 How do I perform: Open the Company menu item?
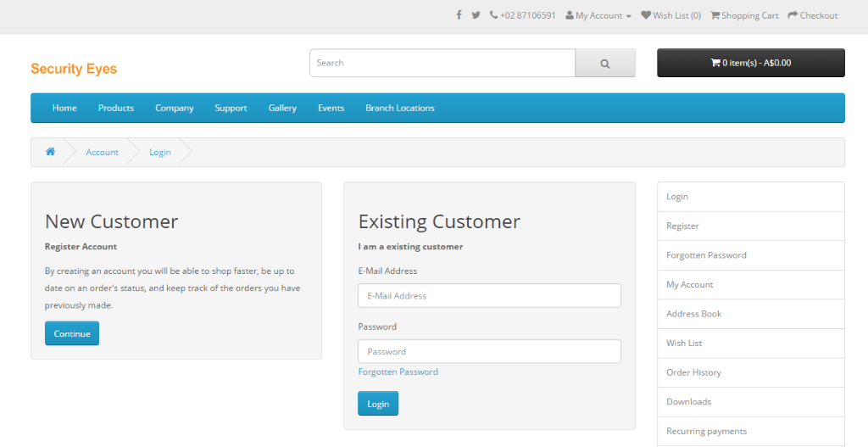(175, 108)
